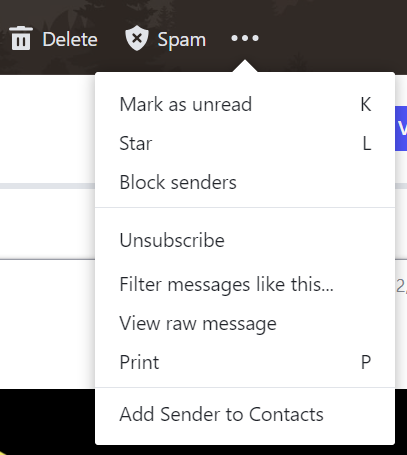Choose Print from the menu
Viewport: 407px width, 455px height.
pos(245,362)
